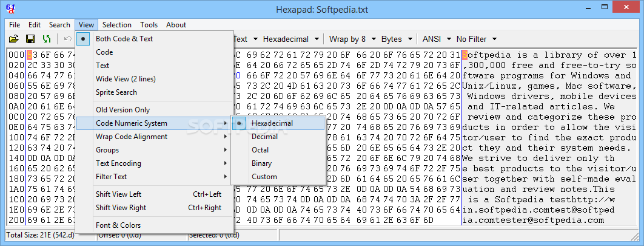Click text line "Windows drivers, mobile devices"

click(552, 96)
